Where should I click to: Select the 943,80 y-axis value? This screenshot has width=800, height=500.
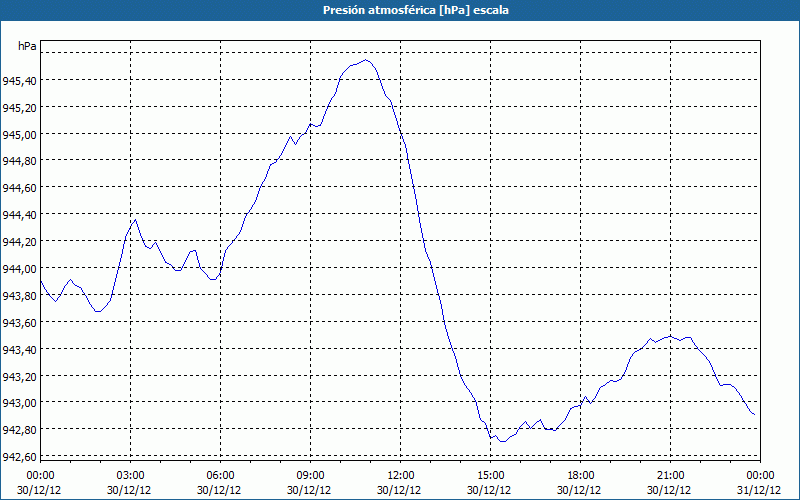pyautogui.click(x=19, y=295)
